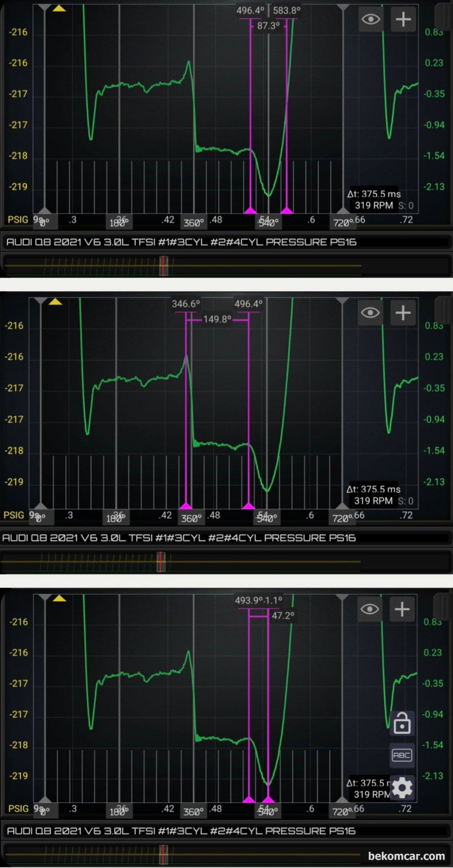Click the plus icon in the 87.3° panel
This screenshot has height=868, width=453.
point(403,19)
